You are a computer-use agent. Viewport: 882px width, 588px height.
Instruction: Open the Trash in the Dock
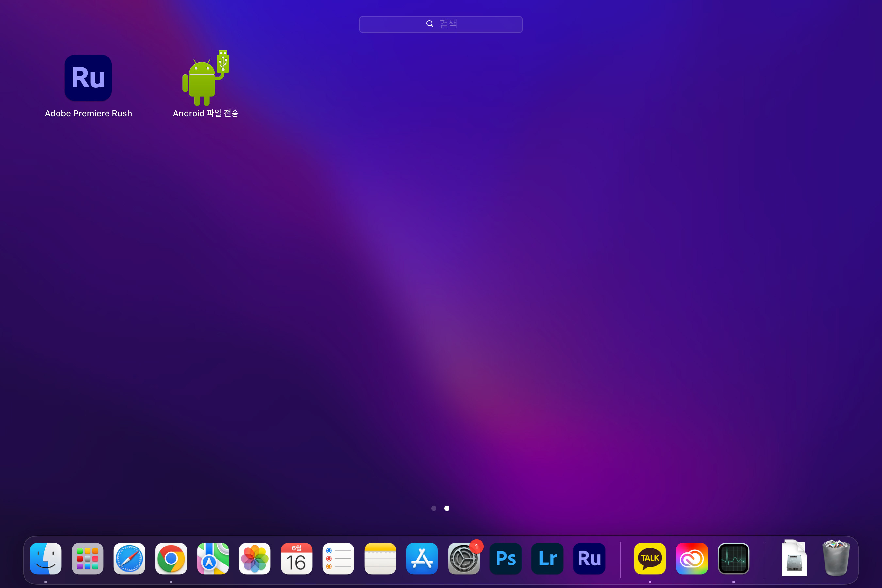(x=836, y=558)
